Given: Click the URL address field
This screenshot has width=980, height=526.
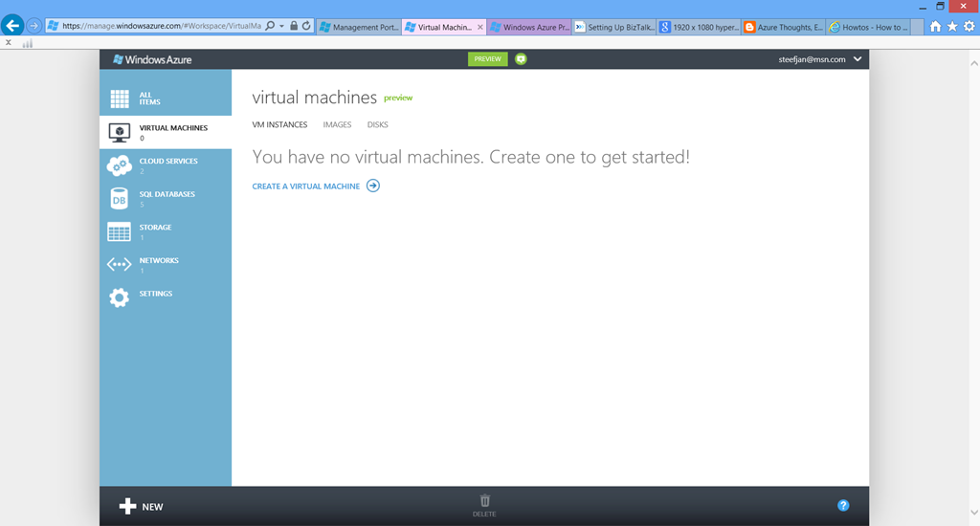Looking at the screenshot, I should coord(161,26).
